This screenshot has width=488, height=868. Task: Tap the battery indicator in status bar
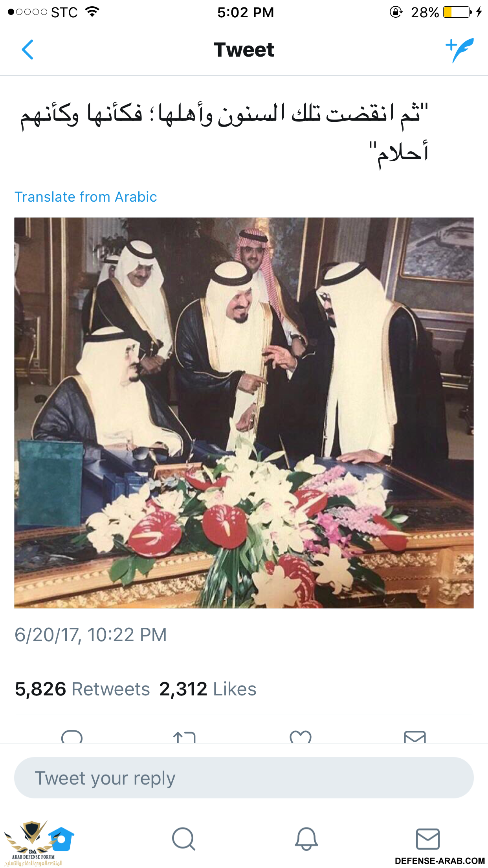[x=457, y=12]
